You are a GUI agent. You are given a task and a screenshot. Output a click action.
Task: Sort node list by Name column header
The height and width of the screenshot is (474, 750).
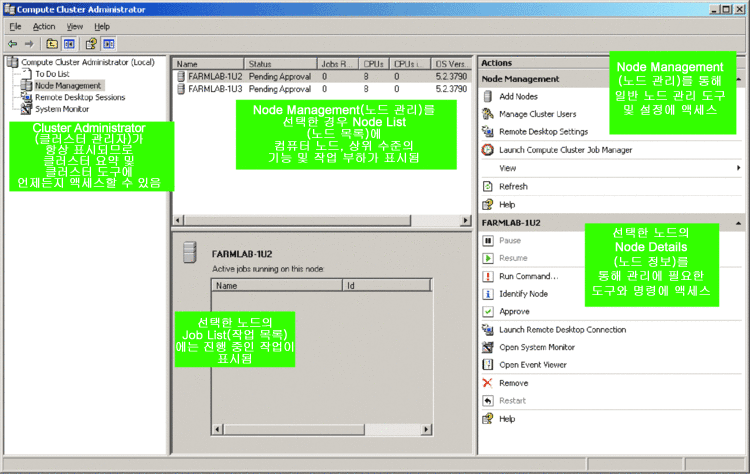(x=209, y=64)
